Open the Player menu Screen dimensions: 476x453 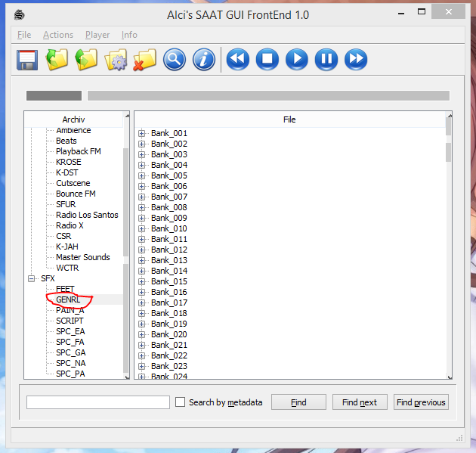coord(97,35)
